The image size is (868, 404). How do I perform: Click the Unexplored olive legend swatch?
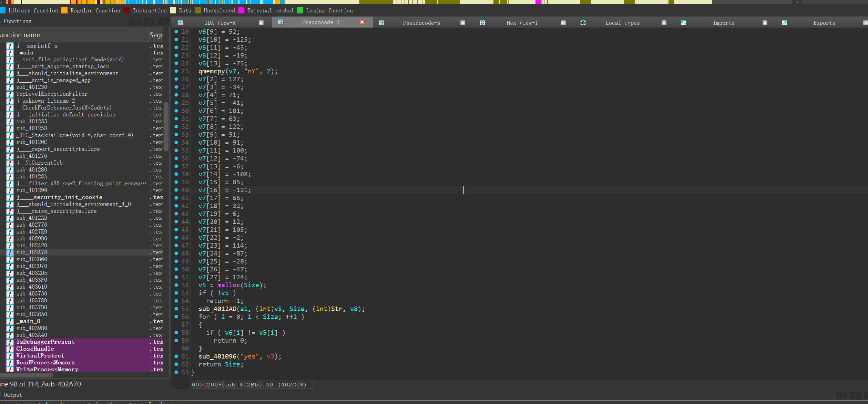click(x=198, y=10)
